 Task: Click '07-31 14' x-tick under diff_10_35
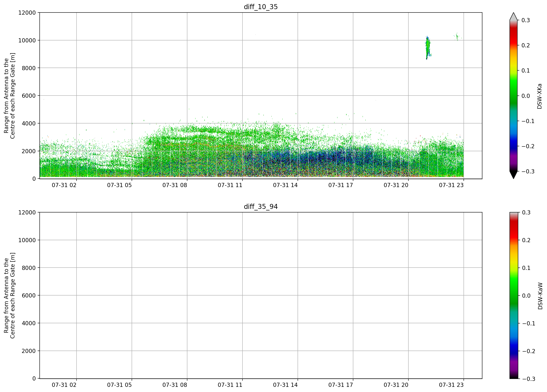click(285, 185)
